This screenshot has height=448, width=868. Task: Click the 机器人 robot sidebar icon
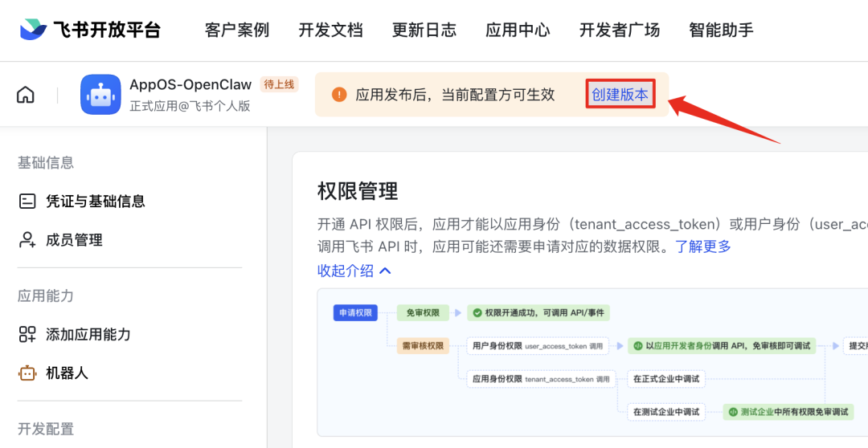[27, 373]
